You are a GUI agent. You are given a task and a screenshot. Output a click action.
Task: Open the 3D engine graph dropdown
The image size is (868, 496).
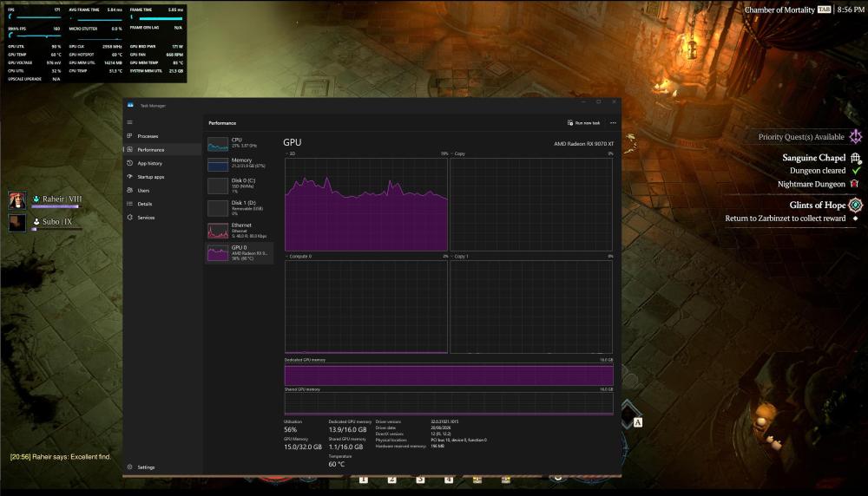[x=290, y=153]
